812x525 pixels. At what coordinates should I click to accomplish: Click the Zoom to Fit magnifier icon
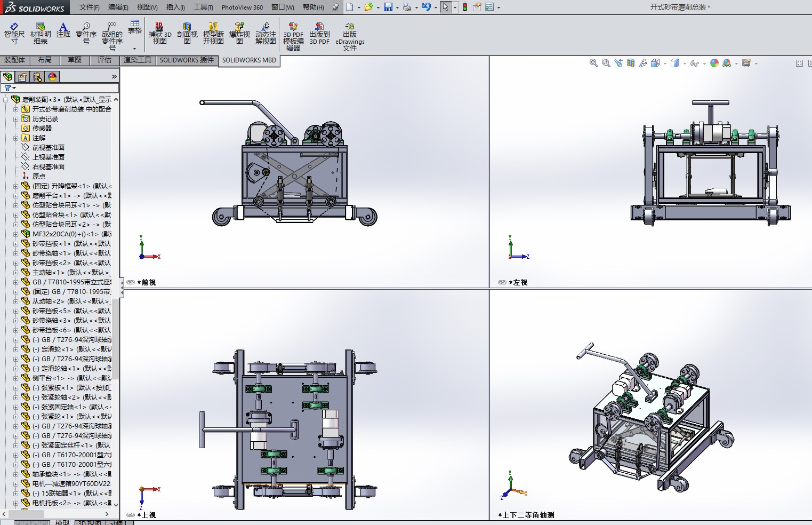click(593, 63)
